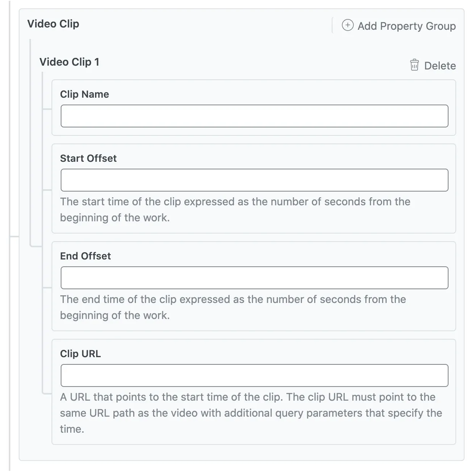Click the Clip URL label
Screen dimensions: 476x472
point(81,354)
